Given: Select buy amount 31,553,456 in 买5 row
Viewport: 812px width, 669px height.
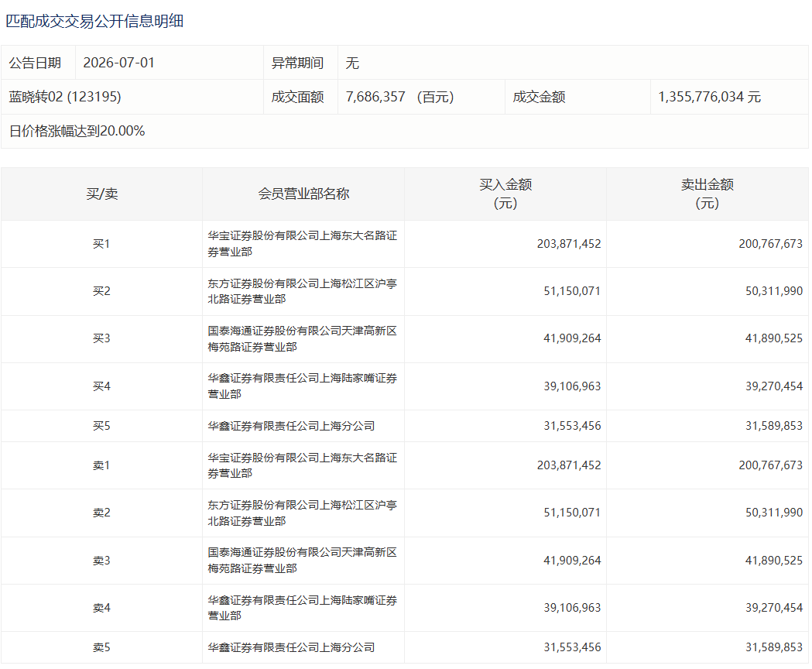Looking at the screenshot, I should (572, 426).
